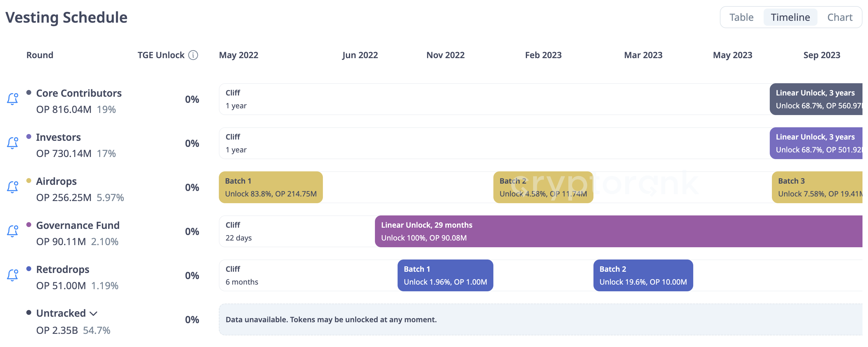Enable notifications bell for Airdrops round
Screen dimensions: 868x347
tap(13, 187)
